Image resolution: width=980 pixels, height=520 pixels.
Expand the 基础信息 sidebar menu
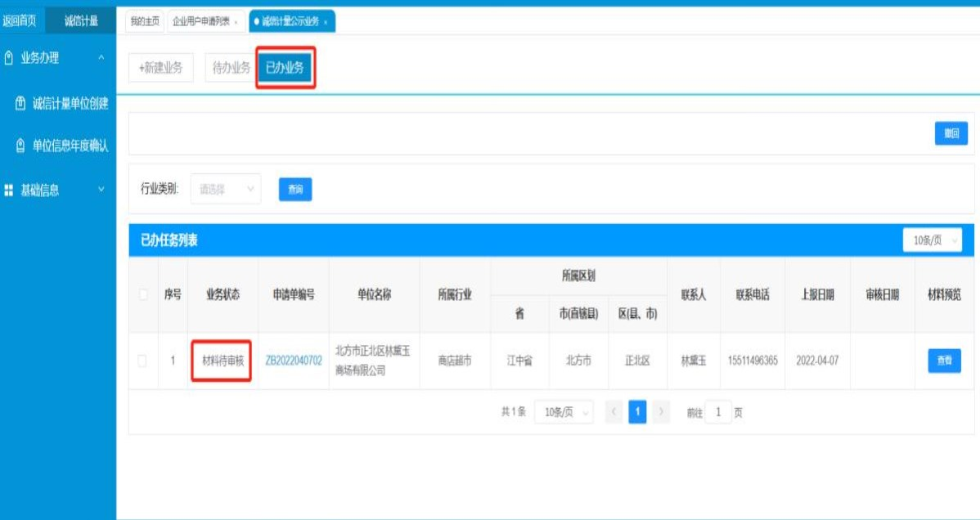pos(101,190)
